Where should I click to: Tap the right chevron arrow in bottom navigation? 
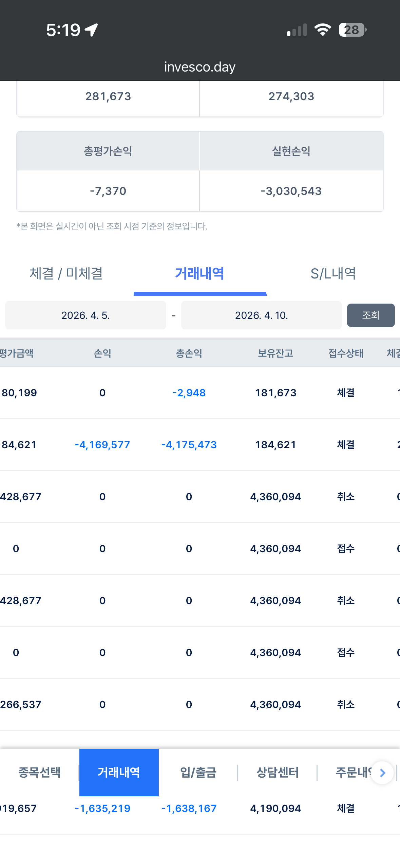[x=382, y=773]
